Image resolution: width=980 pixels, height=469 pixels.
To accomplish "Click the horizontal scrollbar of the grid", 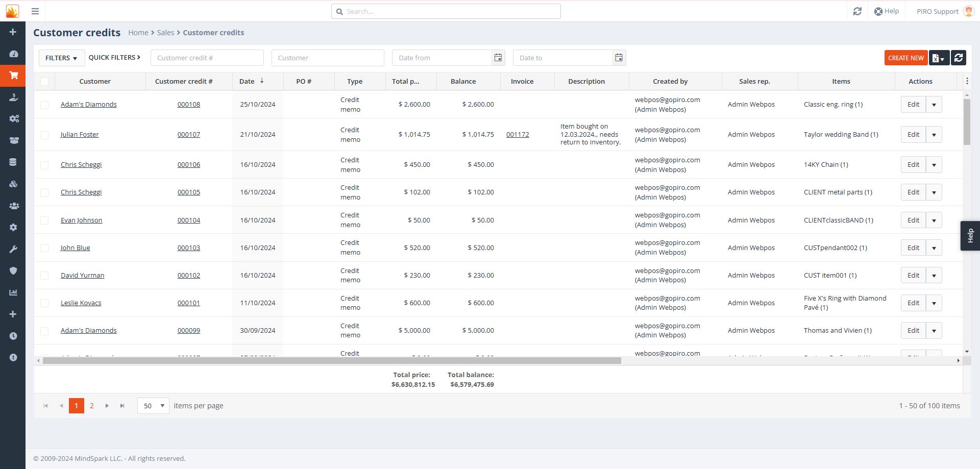I will tap(332, 361).
